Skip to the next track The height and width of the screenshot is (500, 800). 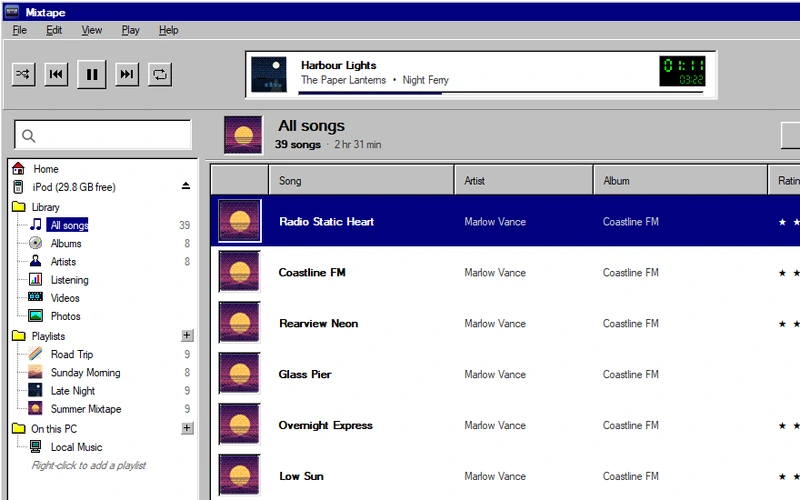127,74
